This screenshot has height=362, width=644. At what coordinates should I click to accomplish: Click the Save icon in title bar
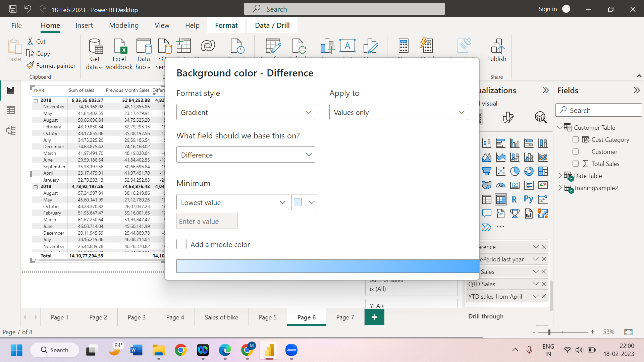[12, 9]
